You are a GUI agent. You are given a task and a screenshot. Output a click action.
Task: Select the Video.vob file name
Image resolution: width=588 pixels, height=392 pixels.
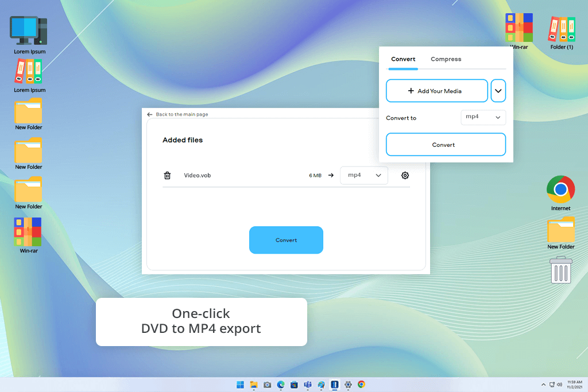[x=198, y=176]
